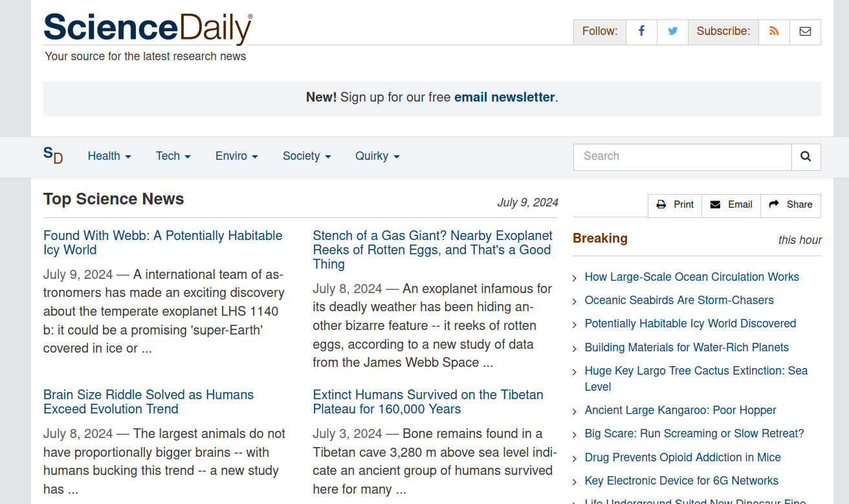The height and width of the screenshot is (504, 849).
Task: Open the Tech dropdown menu
Action: point(173,157)
